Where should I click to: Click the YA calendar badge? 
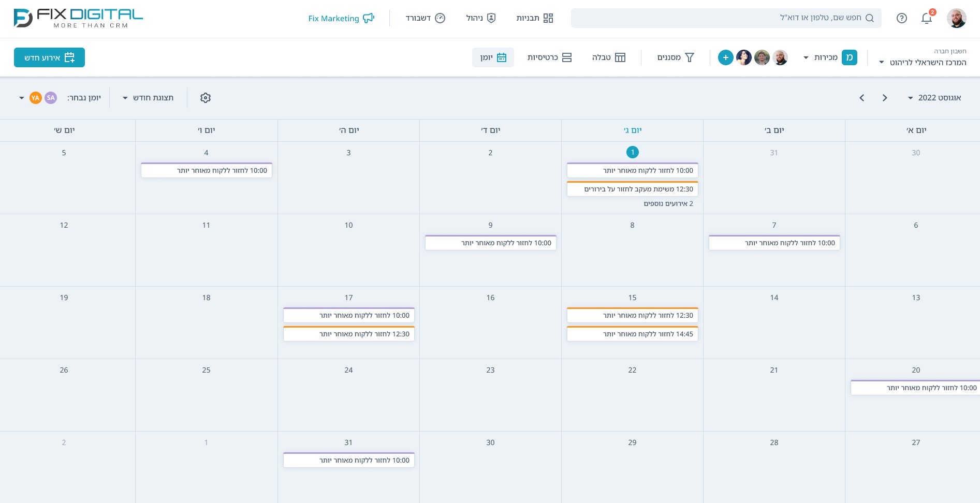(35, 98)
